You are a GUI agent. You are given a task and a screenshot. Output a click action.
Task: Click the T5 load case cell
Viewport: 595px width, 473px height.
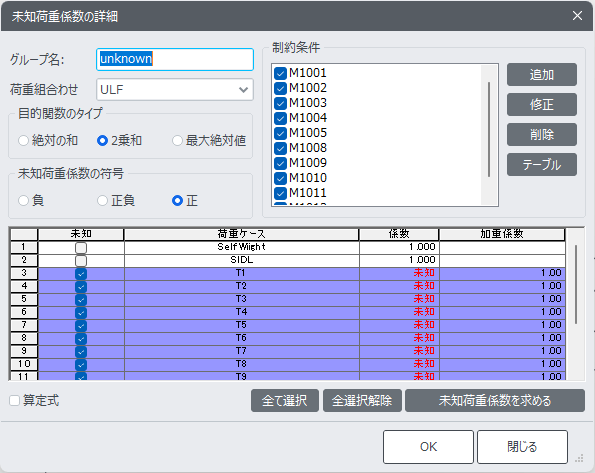click(x=241, y=325)
